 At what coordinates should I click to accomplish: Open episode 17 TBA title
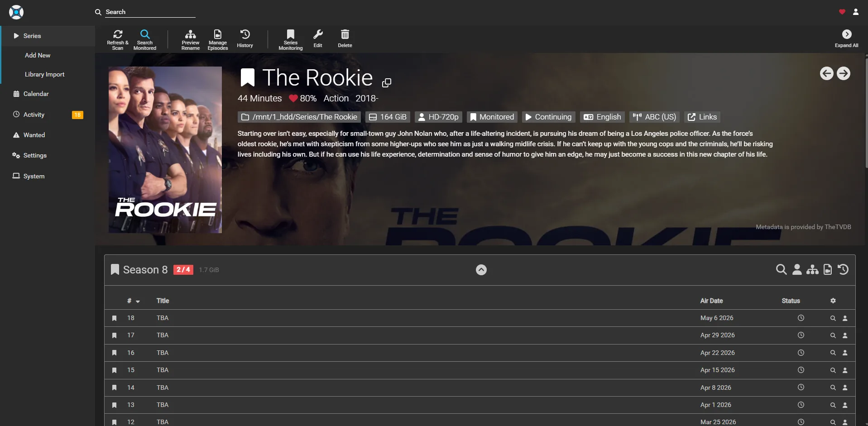click(163, 335)
